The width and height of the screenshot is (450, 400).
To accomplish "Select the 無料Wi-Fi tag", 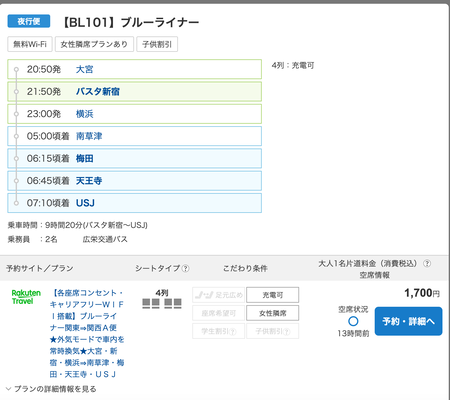I will [30, 44].
